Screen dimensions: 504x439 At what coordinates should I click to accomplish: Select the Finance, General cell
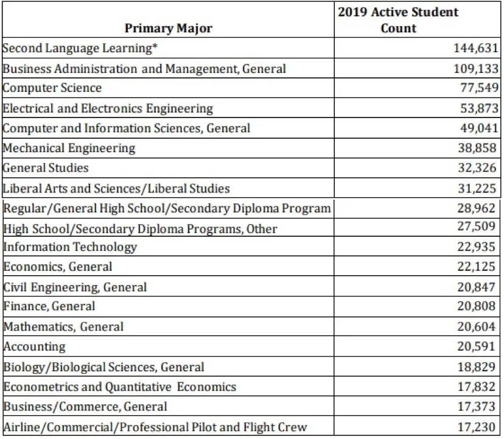coord(49,306)
